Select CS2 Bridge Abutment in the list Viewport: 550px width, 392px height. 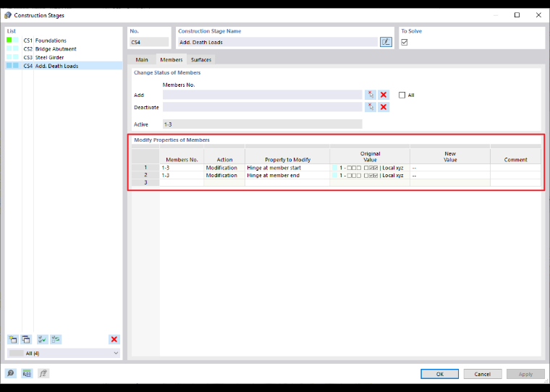[x=64, y=48]
